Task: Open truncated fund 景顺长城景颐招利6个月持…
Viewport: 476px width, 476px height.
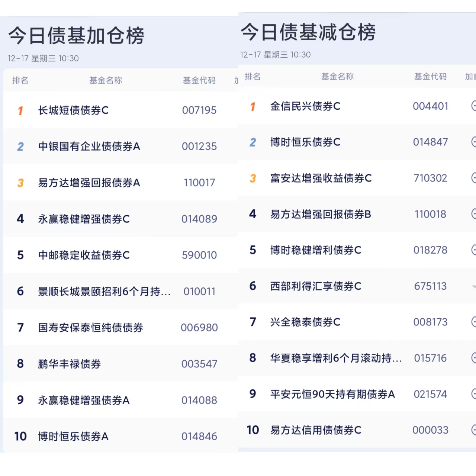Action: pos(104,292)
